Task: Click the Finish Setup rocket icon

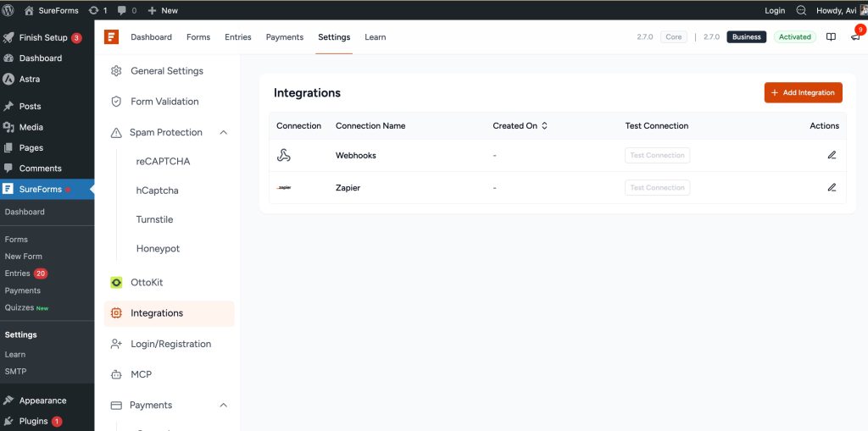Action: (x=8, y=37)
